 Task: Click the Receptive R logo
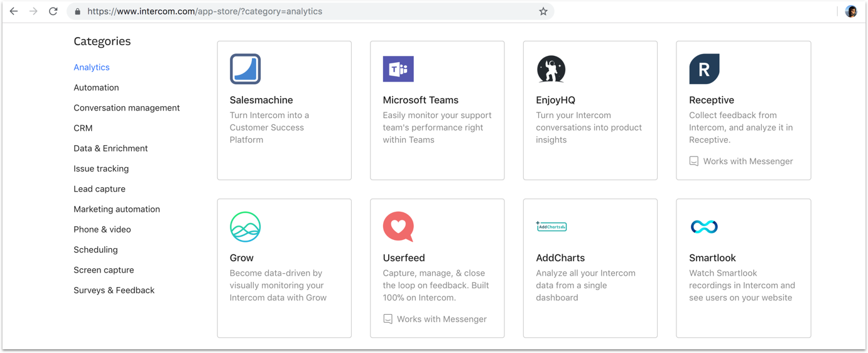pyautogui.click(x=704, y=69)
